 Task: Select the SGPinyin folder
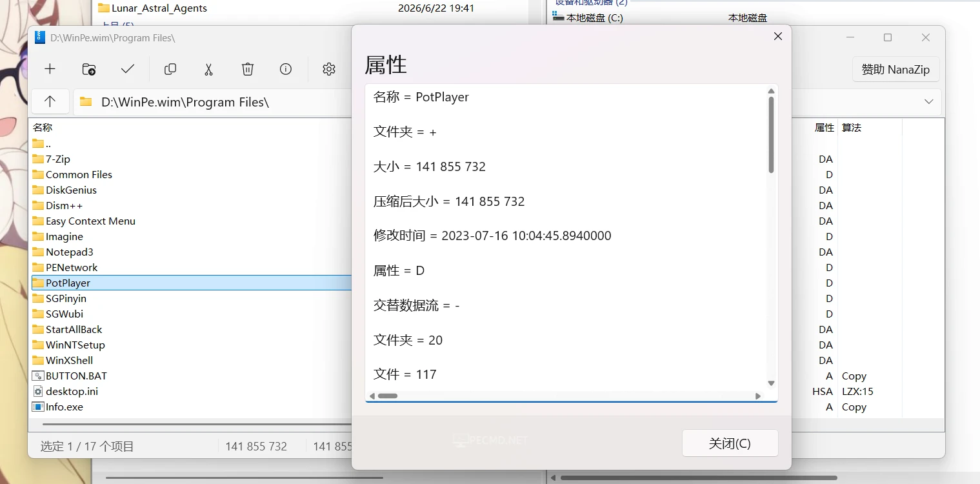66,298
